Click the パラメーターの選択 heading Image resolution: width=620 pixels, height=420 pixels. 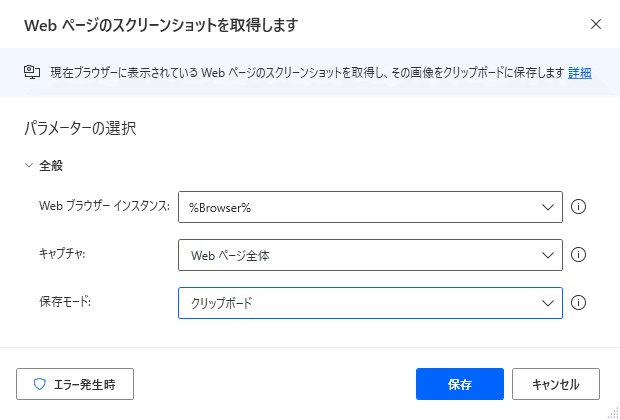click(x=80, y=129)
